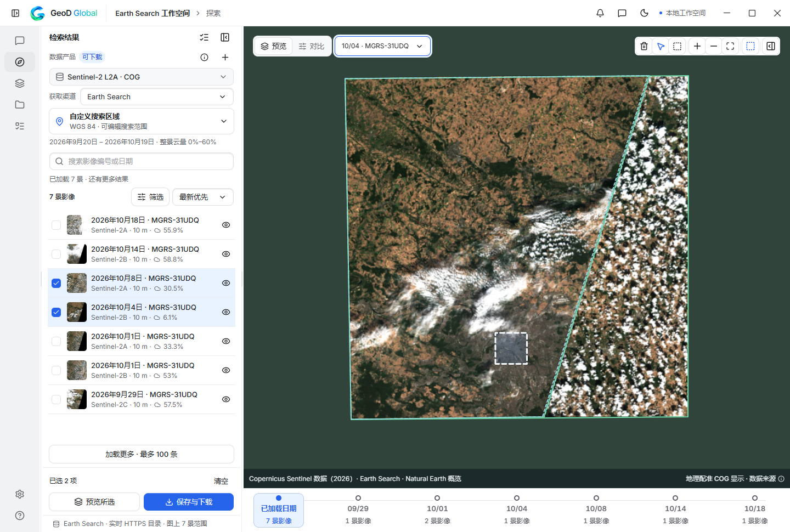Switch to the 对比 tab
Screen dimensions: 790x532
(312, 46)
